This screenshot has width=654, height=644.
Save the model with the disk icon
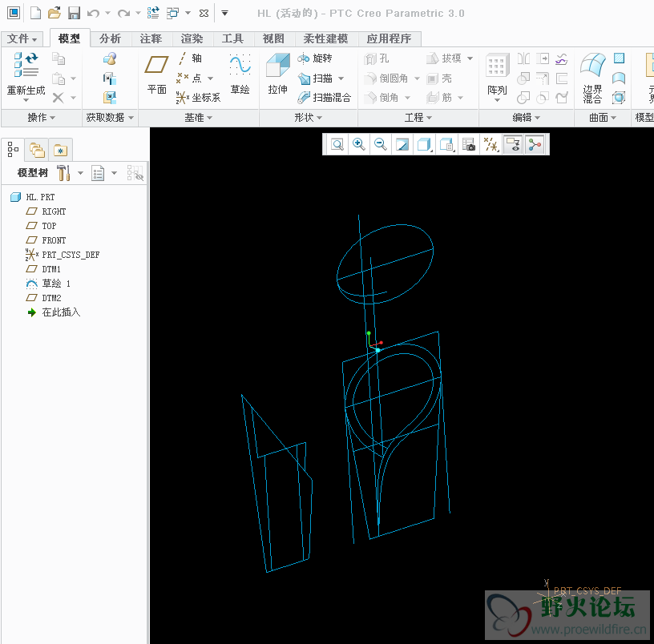pyautogui.click(x=74, y=14)
